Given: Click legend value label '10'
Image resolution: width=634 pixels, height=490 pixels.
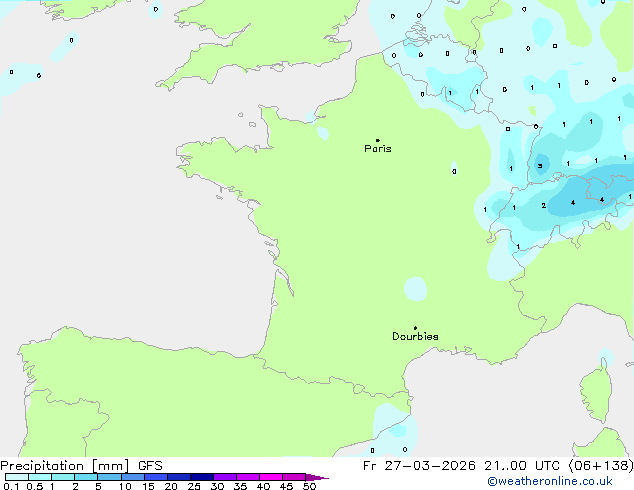Looking at the screenshot, I should [x=125, y=486].
